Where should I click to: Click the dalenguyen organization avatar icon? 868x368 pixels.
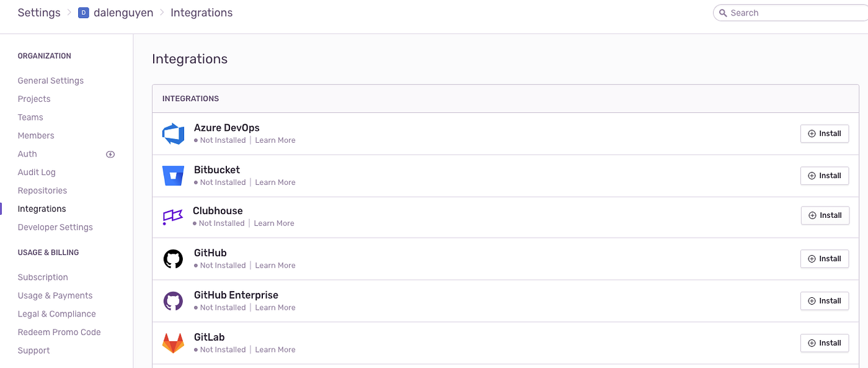[x=84, y=13]
